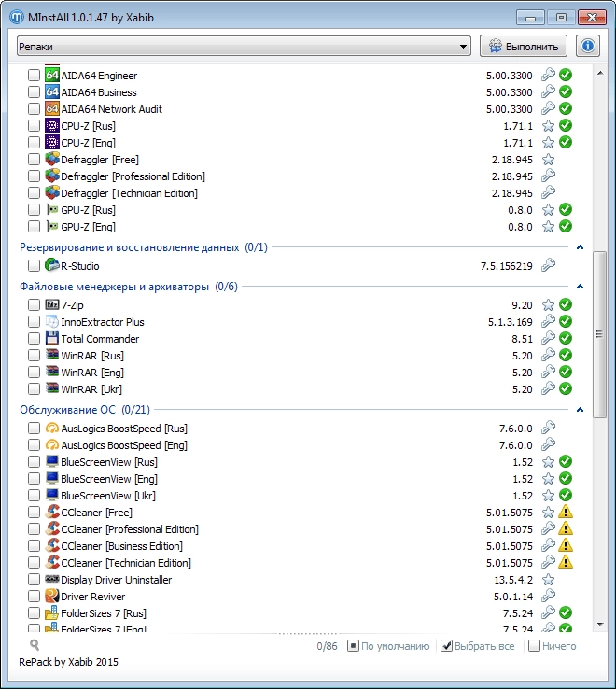
Task: Click the key icon for R-Studio
Action: tap(548, 265)
